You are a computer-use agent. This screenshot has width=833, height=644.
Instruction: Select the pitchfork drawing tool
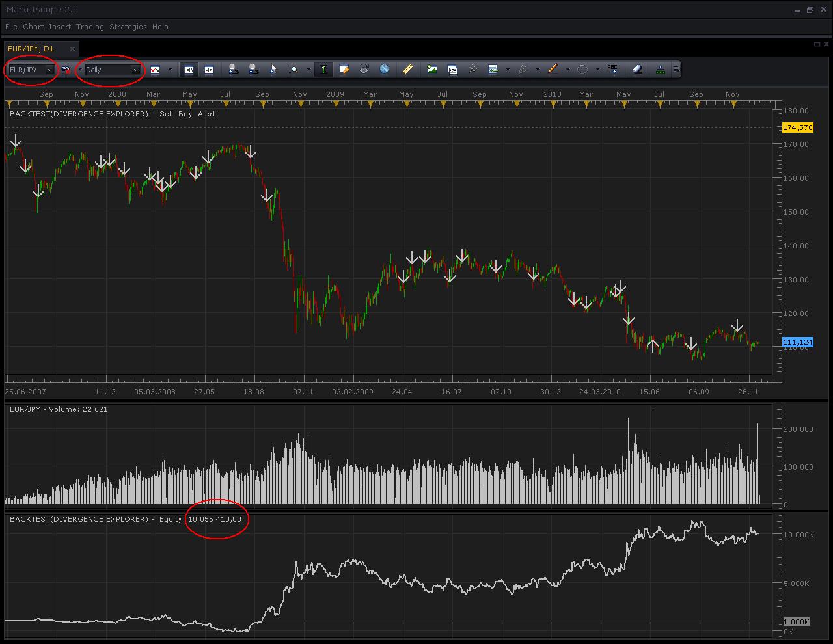tap(472, 70)
